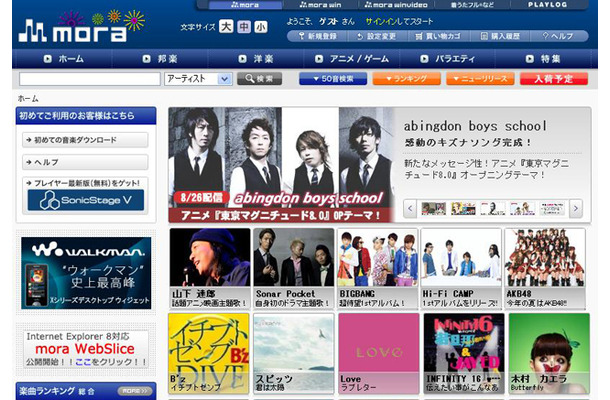Click the 検索 search button

[x=259, y=79]
